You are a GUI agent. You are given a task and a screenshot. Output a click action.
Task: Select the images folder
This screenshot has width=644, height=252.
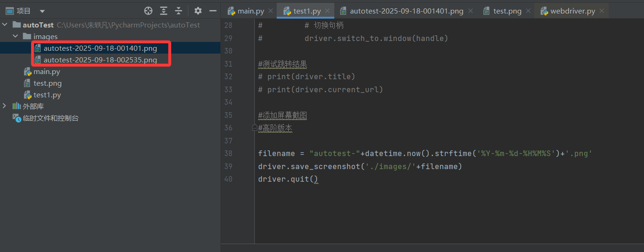pyautogui.click(x=46, y=36)
